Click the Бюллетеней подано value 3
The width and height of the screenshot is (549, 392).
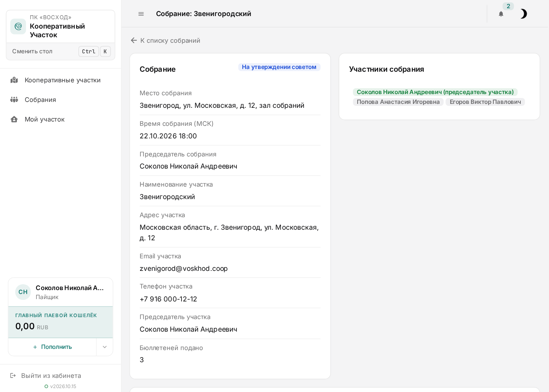pyautogui.click(x=142, y=360)
